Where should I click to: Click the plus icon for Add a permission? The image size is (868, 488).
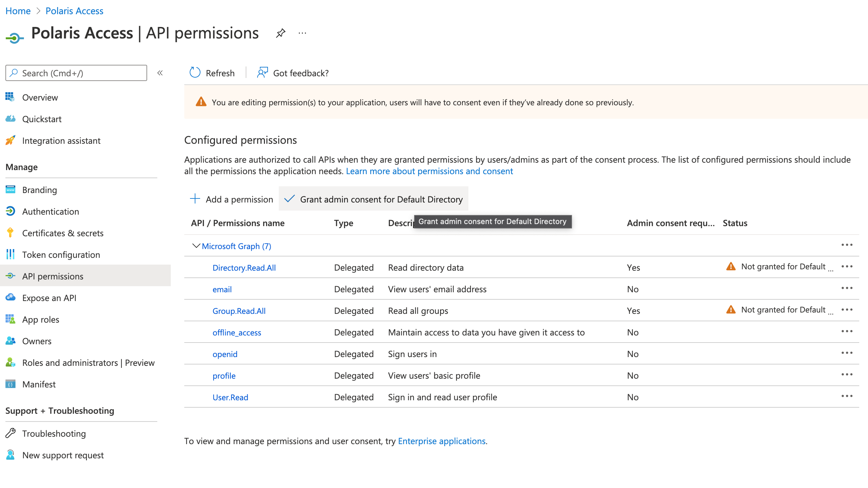[195, 199]
